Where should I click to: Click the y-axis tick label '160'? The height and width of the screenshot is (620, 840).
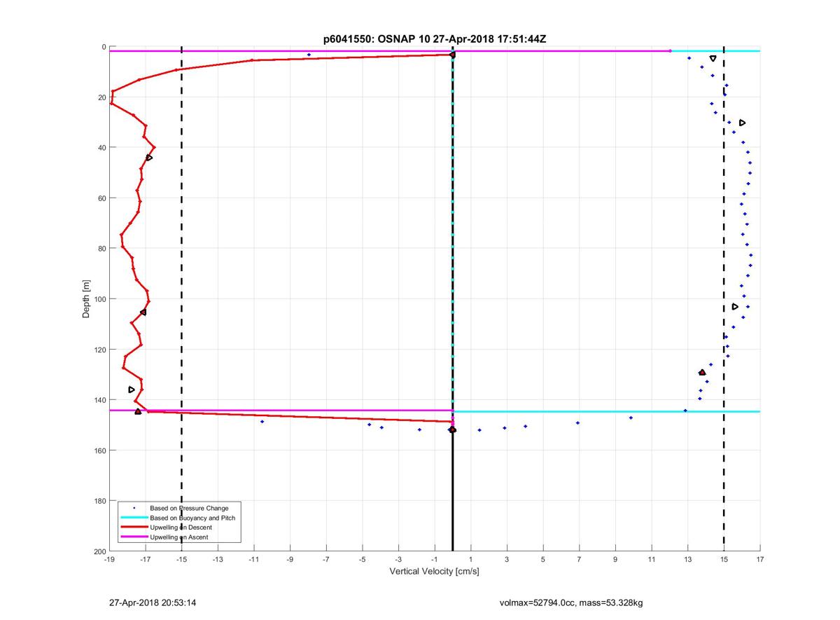(100, 450)
